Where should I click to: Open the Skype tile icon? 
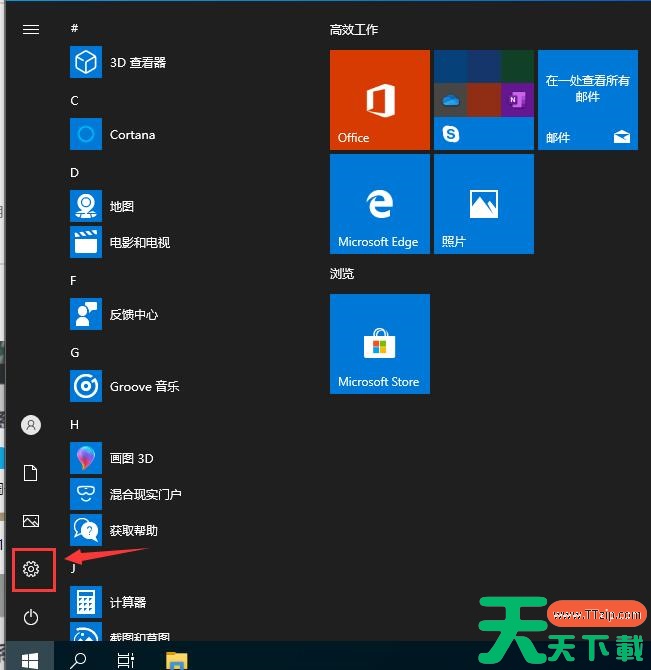[451, 134]
